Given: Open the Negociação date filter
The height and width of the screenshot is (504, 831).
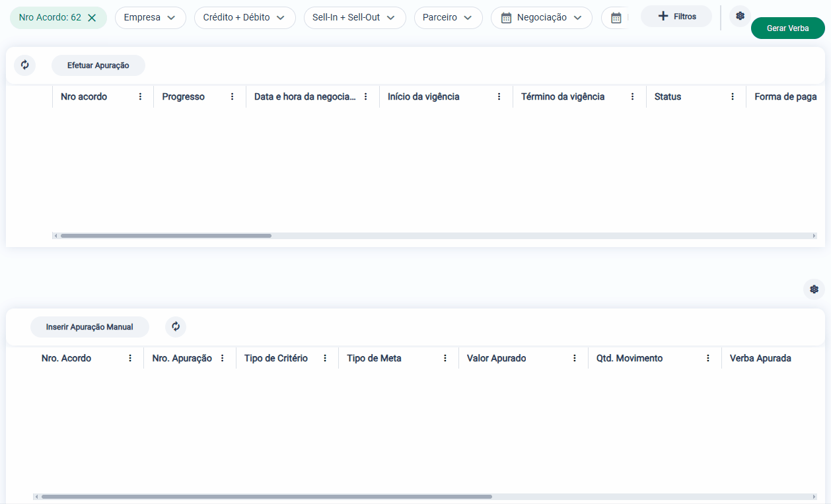Looking at the screenshot, I should pos(541,18).
